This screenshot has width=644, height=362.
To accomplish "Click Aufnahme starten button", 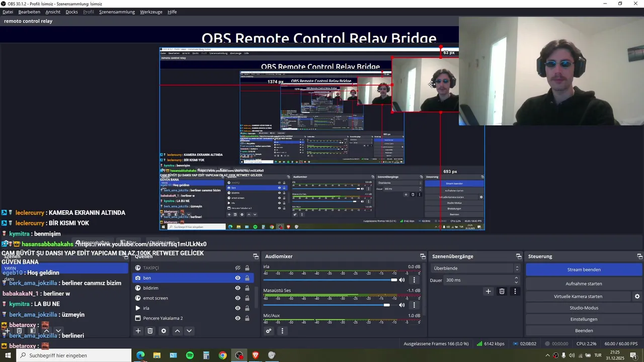I will pyautogui.click(x=584, y=284).
